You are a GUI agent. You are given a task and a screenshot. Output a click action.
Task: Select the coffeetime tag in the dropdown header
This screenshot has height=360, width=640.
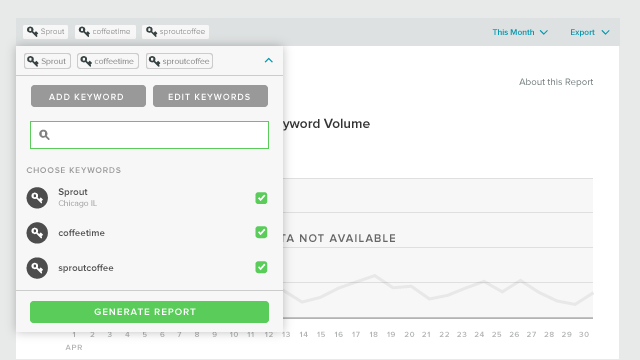point(108,61)
